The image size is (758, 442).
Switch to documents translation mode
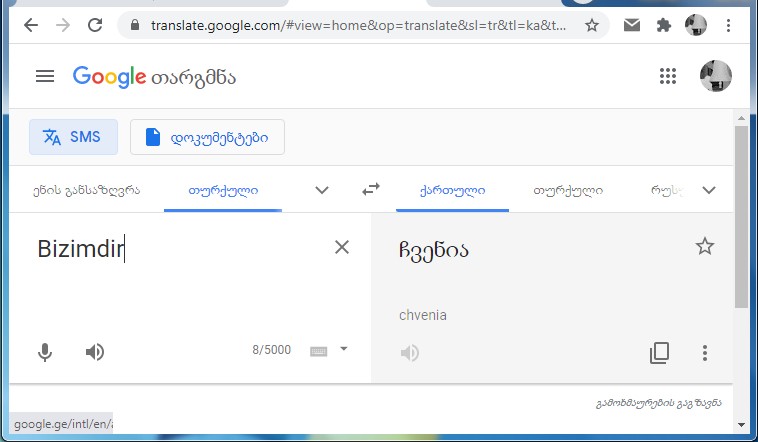tap(207, 137)
